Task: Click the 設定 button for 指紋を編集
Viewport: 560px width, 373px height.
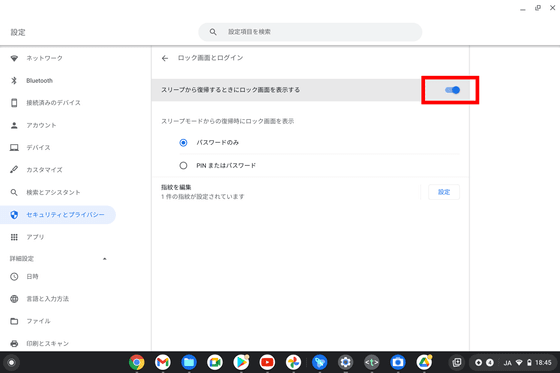Action: [x=444, y=192]
